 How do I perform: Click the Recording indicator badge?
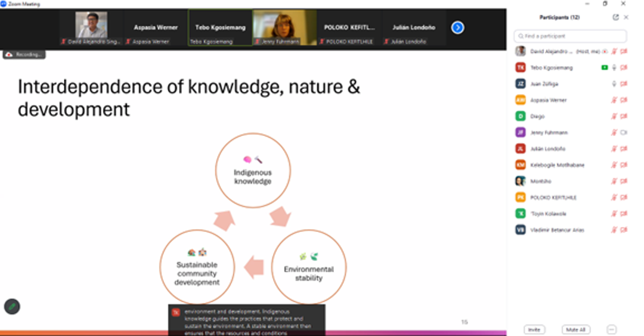[24, 55]
